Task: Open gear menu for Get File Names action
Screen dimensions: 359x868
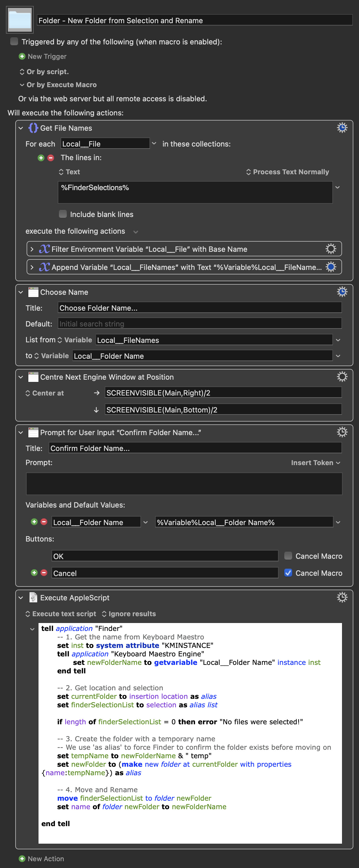Action: (x=342, y=128)
